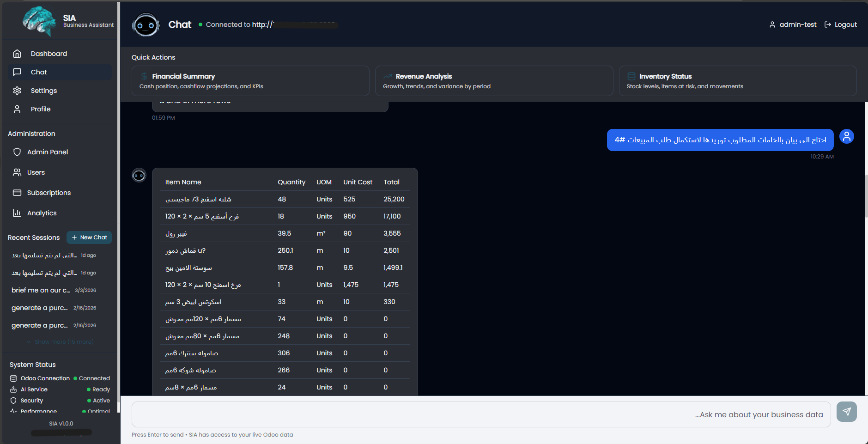Click the 'UOM' column header

click(x=324, y=182)
